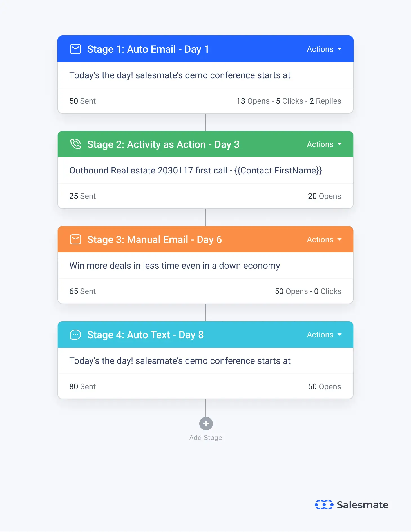Click the phone call icon on Stage 2
Viewport: 411px width, 532px height.
pos(75,144)
